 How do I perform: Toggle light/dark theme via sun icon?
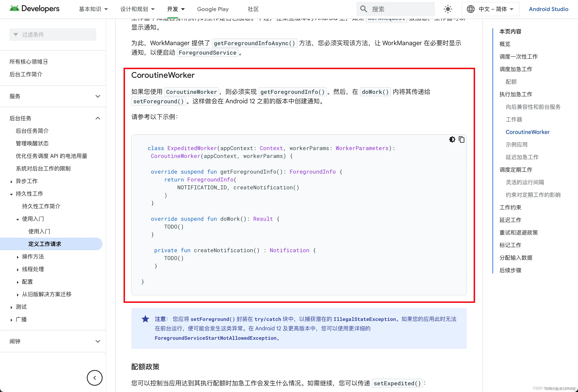pyautogui.click(x=447, y=9)
